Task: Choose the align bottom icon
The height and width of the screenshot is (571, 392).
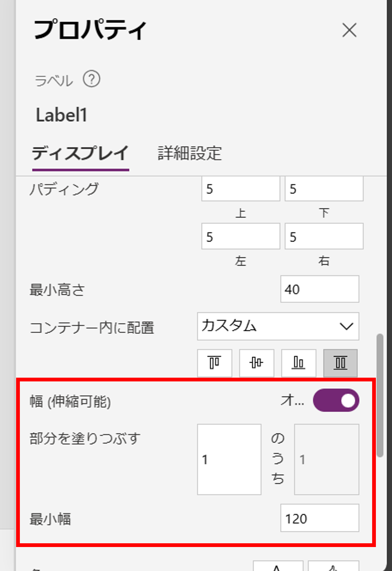Action: tap(299, 363)
